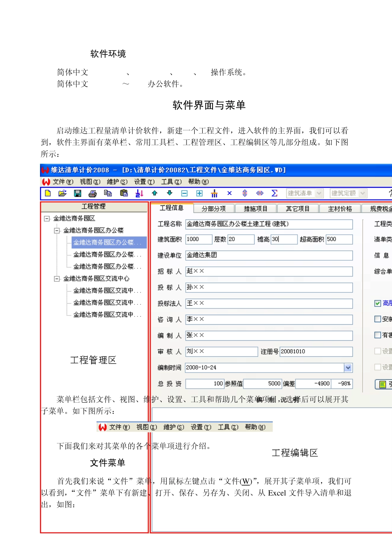
Task: Click the 参照值 field showing 5000
Action: tap(263, 384)
